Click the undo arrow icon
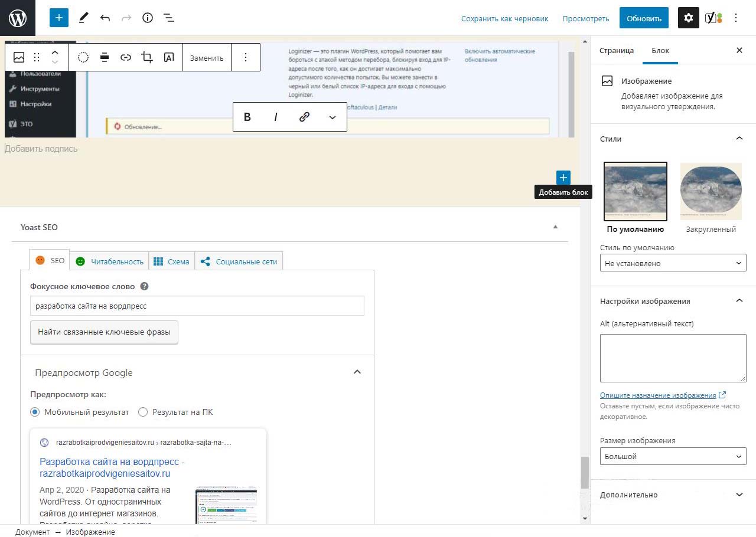 coord(105,18)
